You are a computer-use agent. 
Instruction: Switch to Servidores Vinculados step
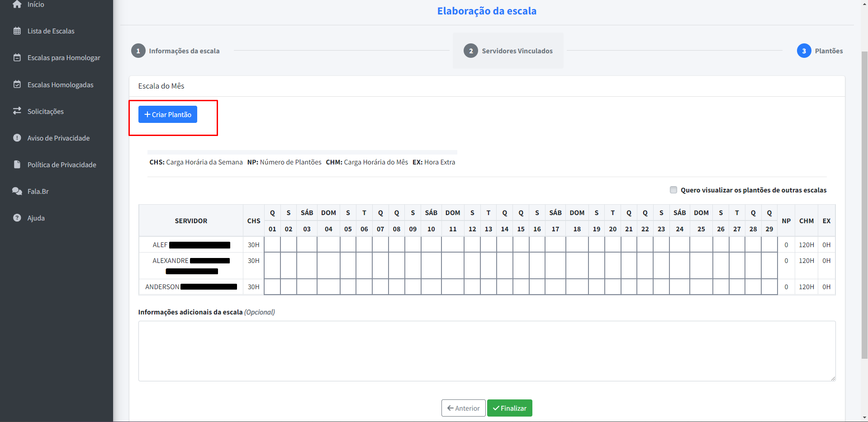pos(517,51)
